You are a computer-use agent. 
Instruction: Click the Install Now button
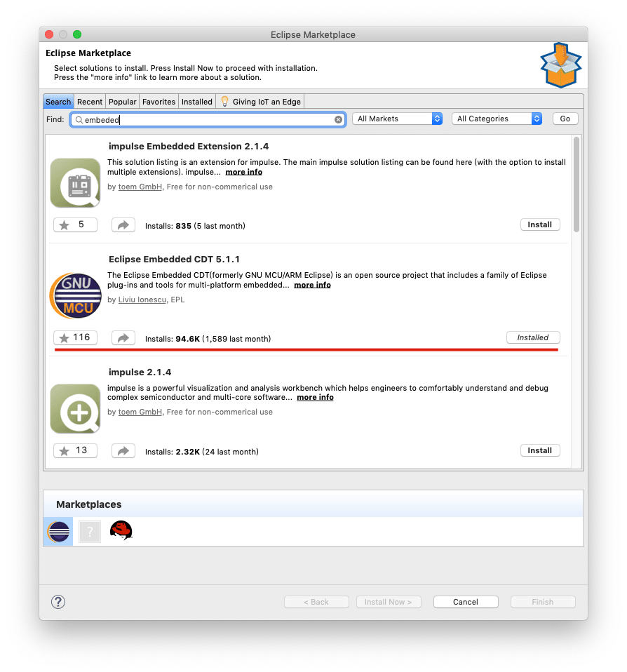389,602
